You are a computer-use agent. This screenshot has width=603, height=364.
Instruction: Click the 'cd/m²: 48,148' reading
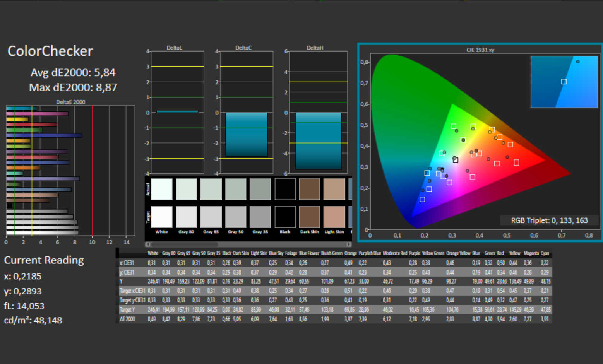tap(33, 320)
